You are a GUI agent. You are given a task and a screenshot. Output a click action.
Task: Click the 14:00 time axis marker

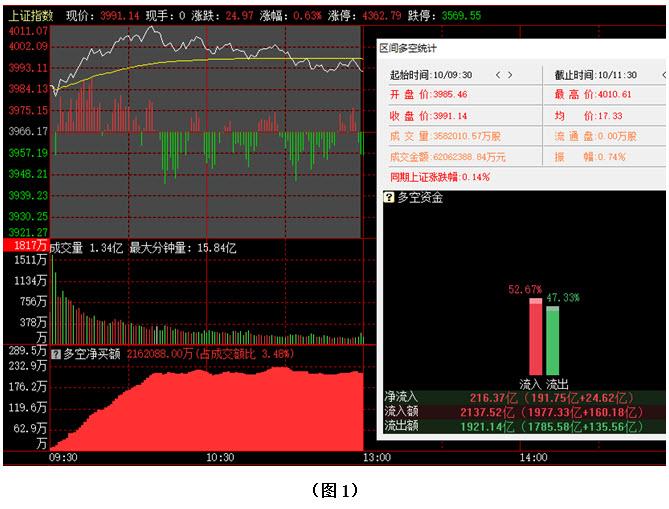[533, 457]
